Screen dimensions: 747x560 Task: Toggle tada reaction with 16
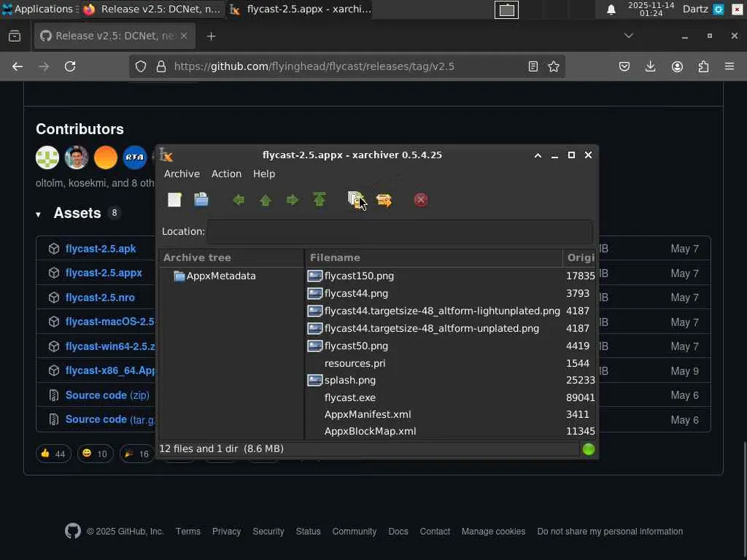click(x=136, y=454)
